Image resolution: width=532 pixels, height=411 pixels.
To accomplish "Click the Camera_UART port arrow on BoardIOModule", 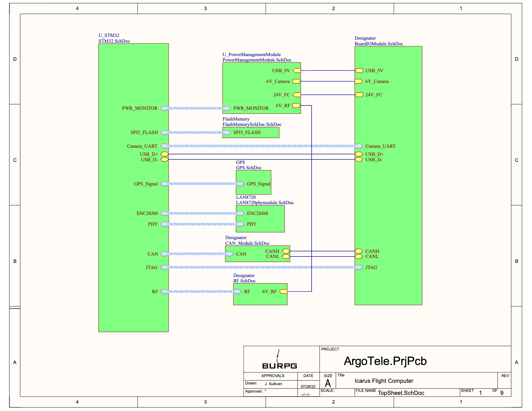I will point(359,146).
